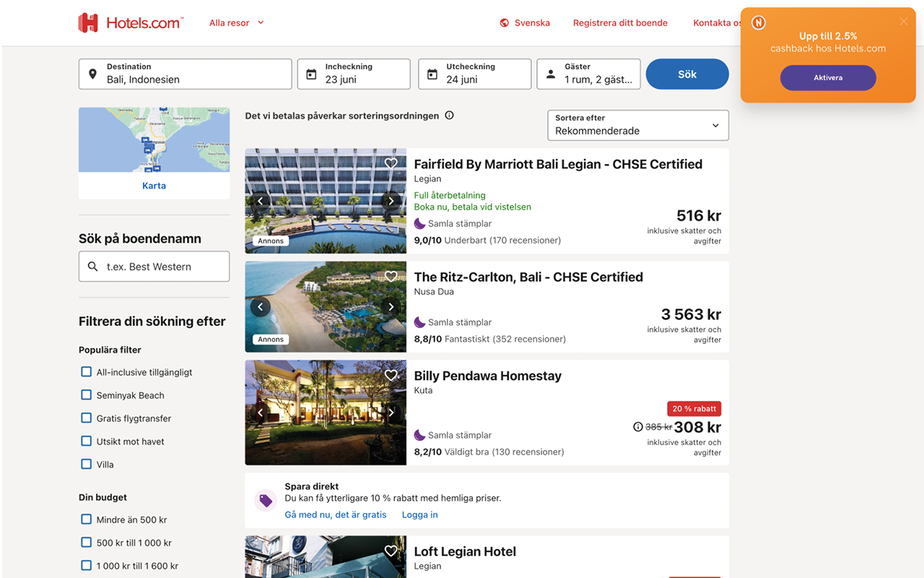
Task: Show next photo of The Ritz-Carlton
Action: pos(391,307)
